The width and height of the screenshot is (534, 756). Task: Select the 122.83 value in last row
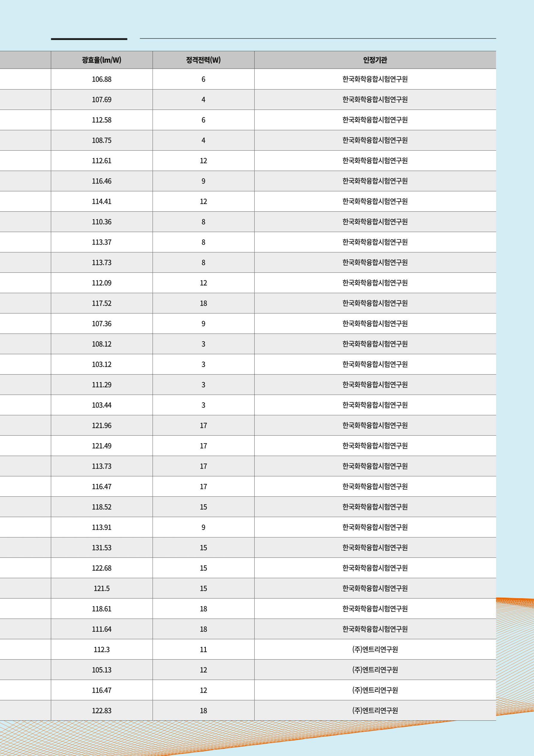tap(102, 710)
